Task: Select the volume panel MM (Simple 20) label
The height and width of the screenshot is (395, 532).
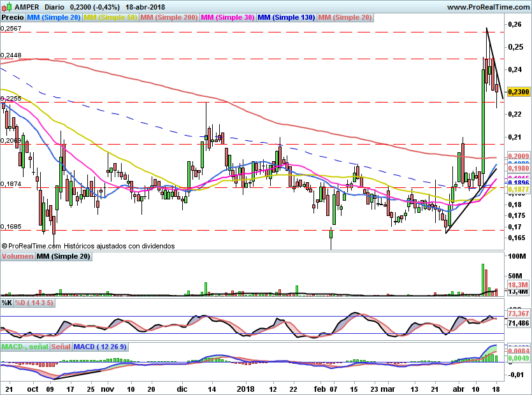Action: [x=63, y=256]
